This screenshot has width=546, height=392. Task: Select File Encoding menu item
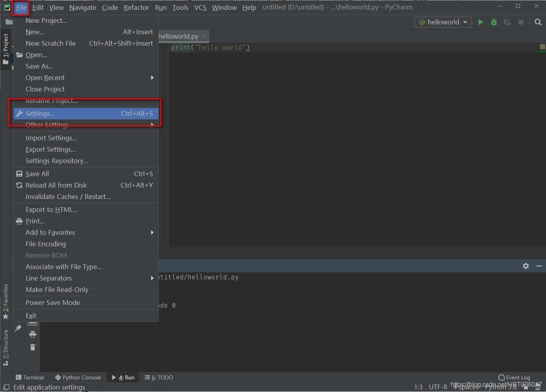click(x=86, y=244)
